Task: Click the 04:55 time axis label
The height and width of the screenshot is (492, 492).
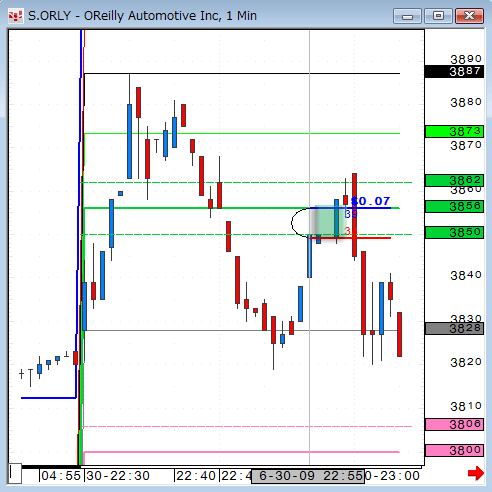Action: click(x=61, y=476)
